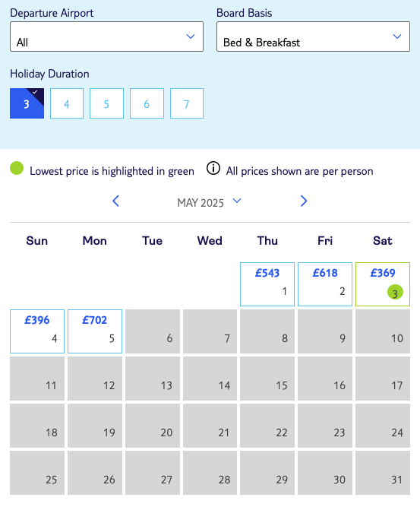Go to the next month arrow
420x507 pixels.
[x=304, y=201]
